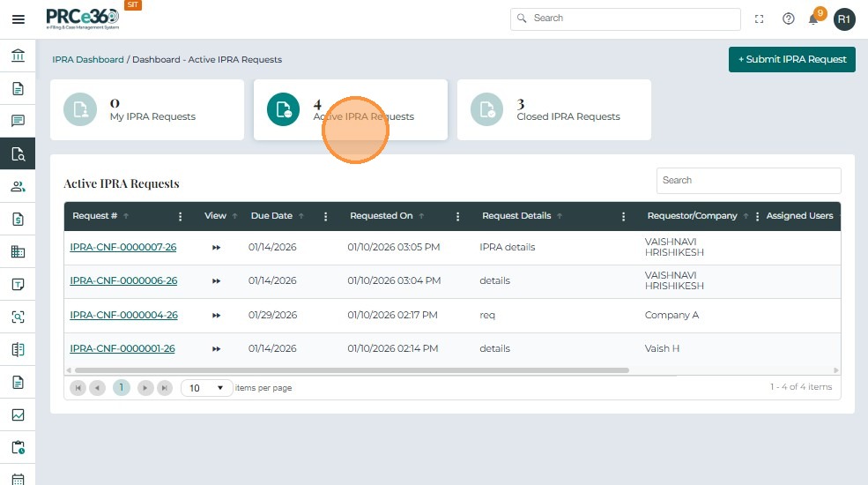The width and height of the screenshot is (868, 485).
Task: Click the notifications bell icon
Action: (813, 19)
